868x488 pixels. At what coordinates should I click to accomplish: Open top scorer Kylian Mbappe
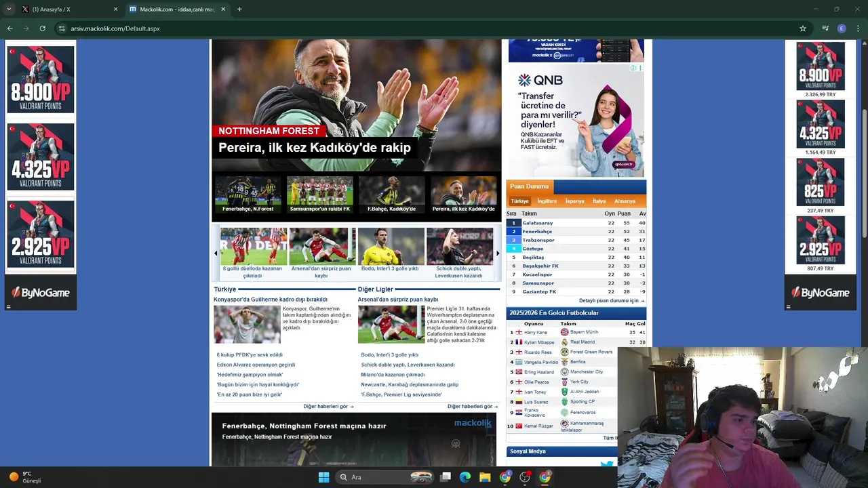(539, 342)
